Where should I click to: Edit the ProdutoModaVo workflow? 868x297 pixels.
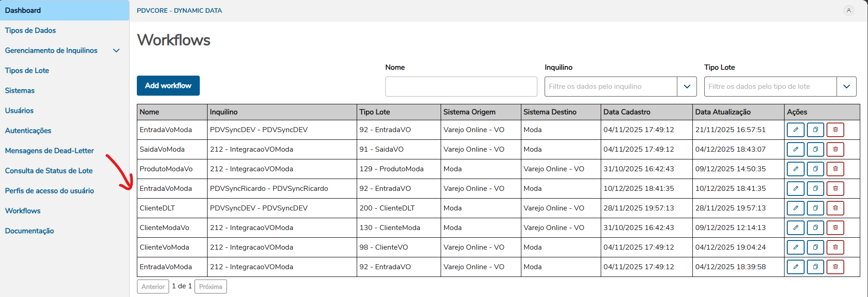pos(795,169)
